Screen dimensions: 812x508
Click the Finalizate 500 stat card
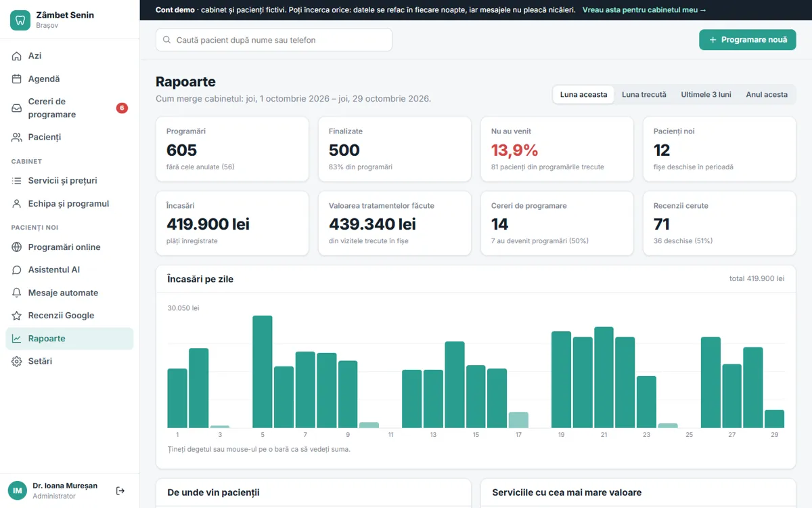(x=394, y=149)
